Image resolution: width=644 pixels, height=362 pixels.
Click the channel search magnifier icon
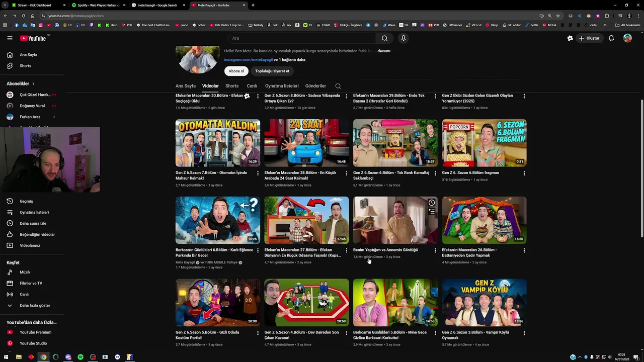[338, 86]
